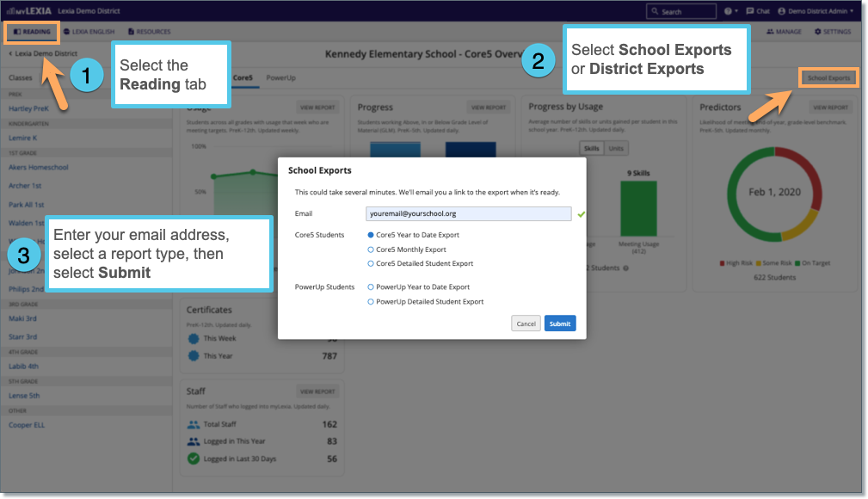Click the On Target green legend swatch
This screenshot has width=868, height=499.
797,263
